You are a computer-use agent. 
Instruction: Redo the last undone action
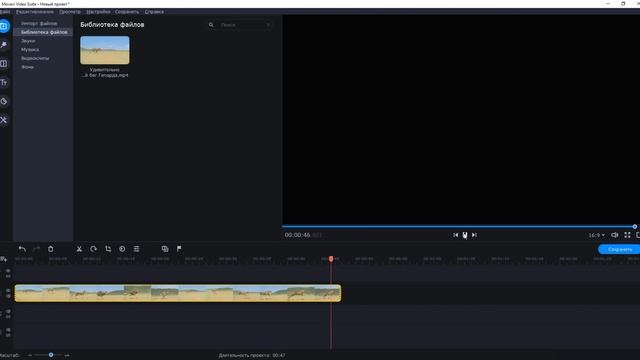[x=36, y=249]
